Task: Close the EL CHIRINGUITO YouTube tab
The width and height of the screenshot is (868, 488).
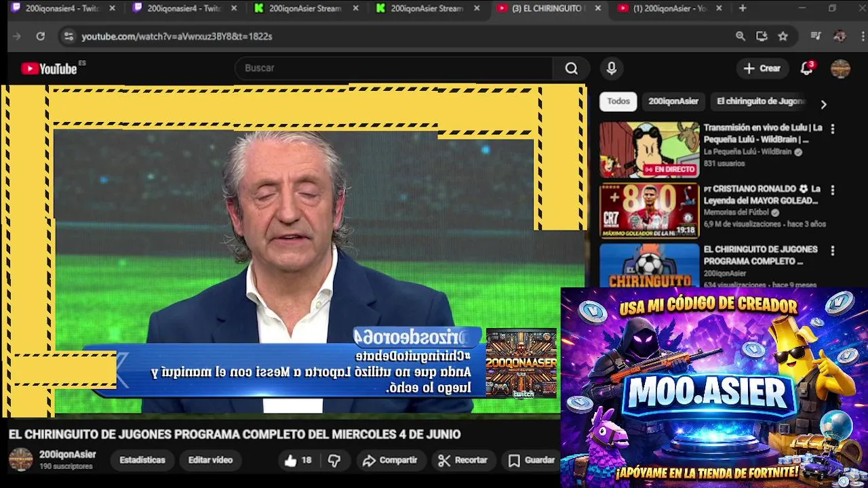Action: point(597,8)
